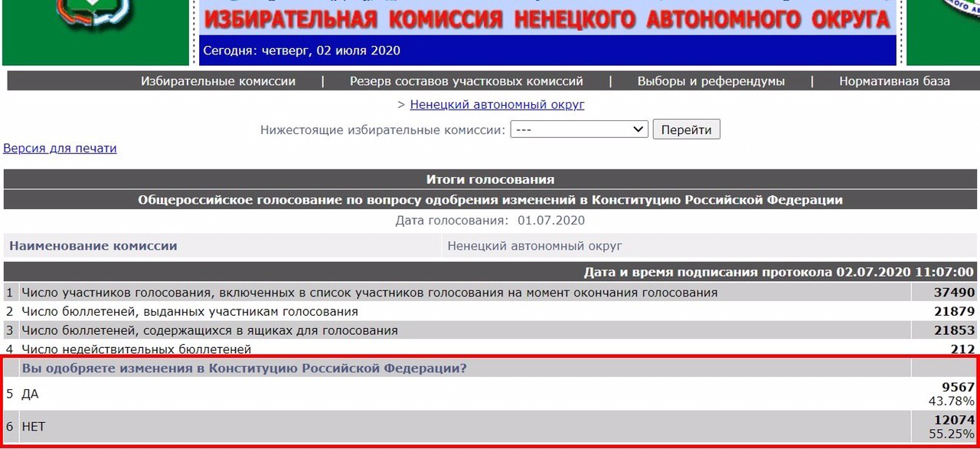Viewport: 980px width, 449px height.
Task: Click the ДА vote count 9567
Action: click(x=960, y=387)
